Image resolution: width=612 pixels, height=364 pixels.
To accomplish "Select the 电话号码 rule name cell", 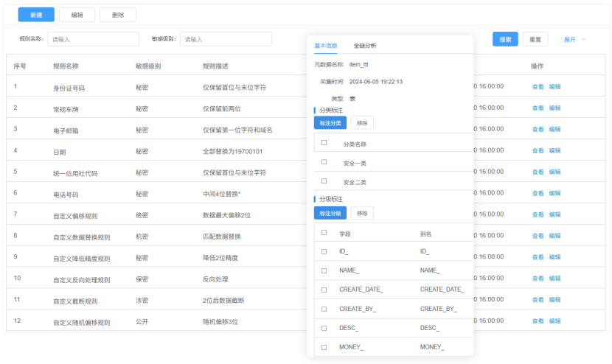I will pos(66,195).
